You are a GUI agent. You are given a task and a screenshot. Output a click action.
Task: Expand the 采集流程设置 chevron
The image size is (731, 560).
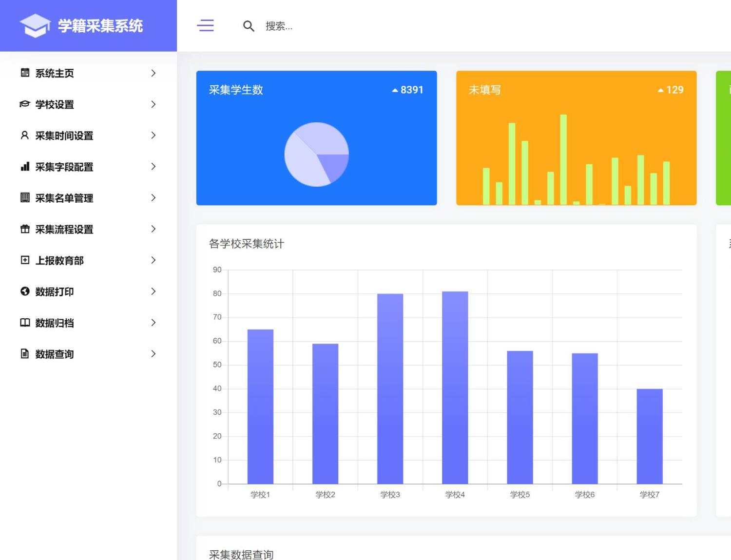coord(154,229)
